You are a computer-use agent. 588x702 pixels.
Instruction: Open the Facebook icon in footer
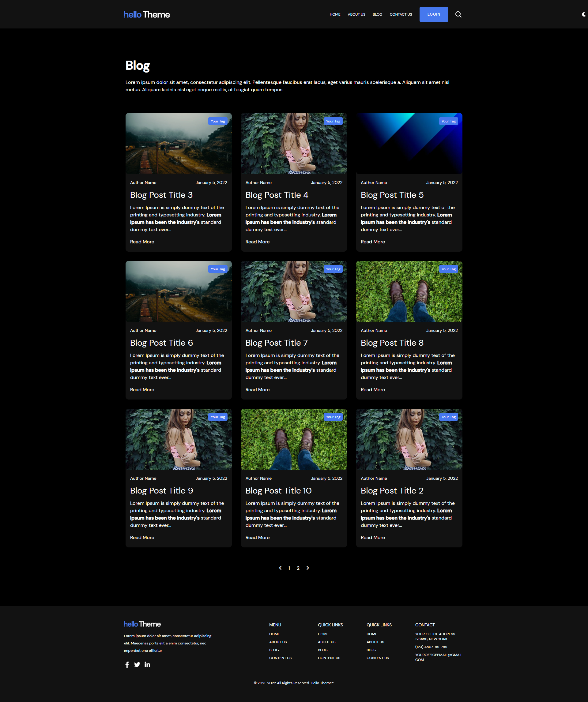pyautogui.click(x=127, y=665)
